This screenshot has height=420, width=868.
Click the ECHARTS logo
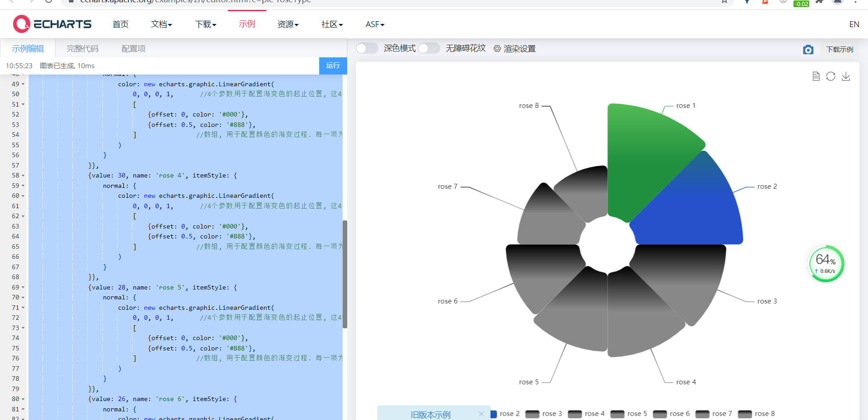click(52, 24)
